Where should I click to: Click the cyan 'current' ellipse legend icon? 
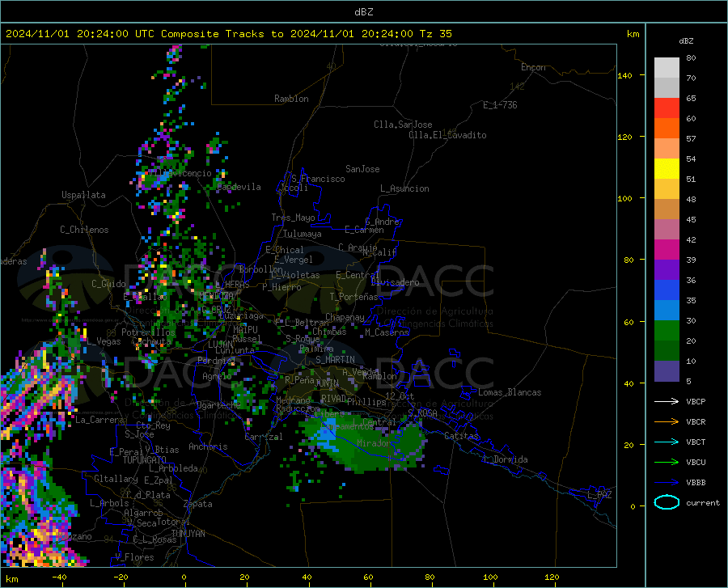(667, 502)
